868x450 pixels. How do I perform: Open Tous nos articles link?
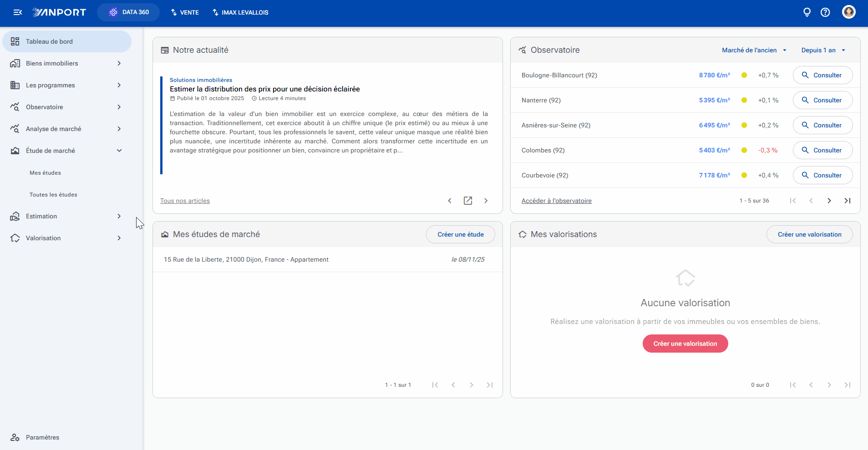[x=185, y=201]
